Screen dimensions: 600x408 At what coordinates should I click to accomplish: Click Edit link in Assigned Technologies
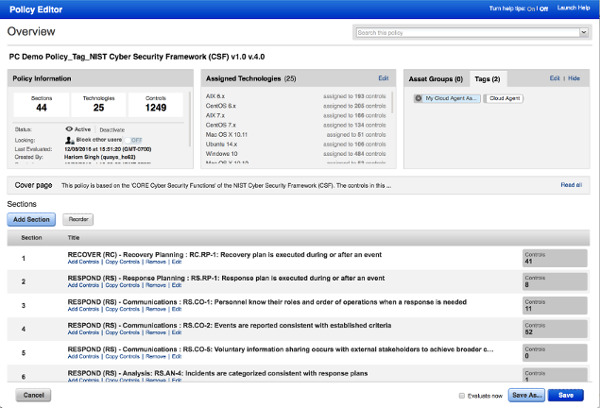click(x=383, y=77)
